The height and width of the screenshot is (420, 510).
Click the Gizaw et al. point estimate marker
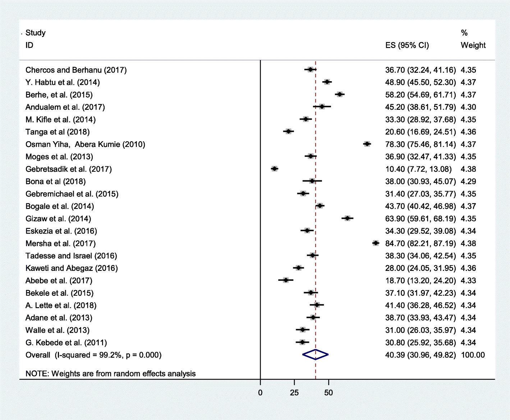point(347,218)
